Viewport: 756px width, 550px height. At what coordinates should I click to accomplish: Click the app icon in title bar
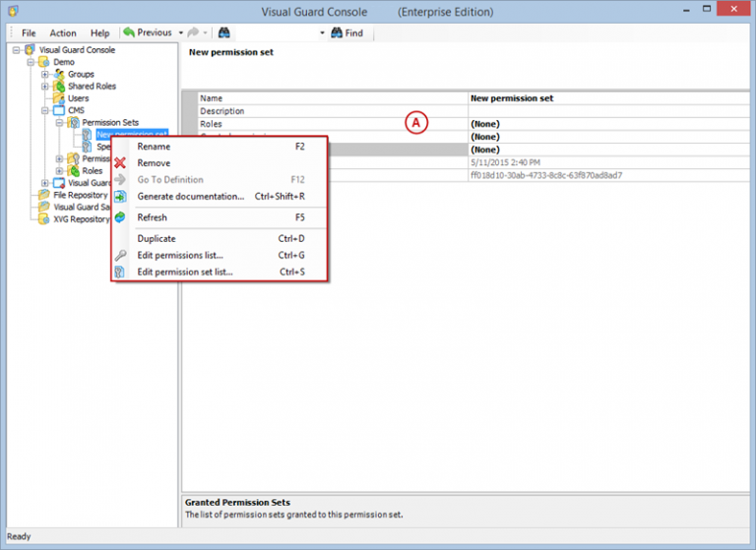coord(14,11)
